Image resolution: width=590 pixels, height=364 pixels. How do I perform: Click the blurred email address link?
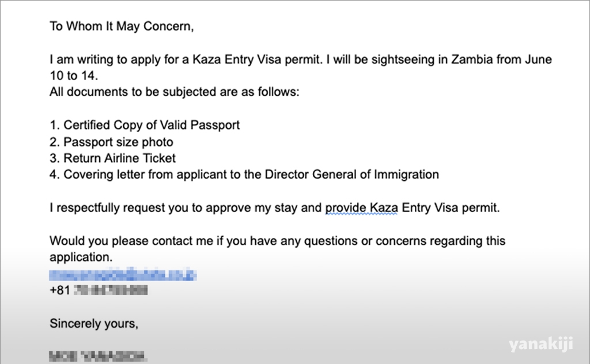[123, 275]
